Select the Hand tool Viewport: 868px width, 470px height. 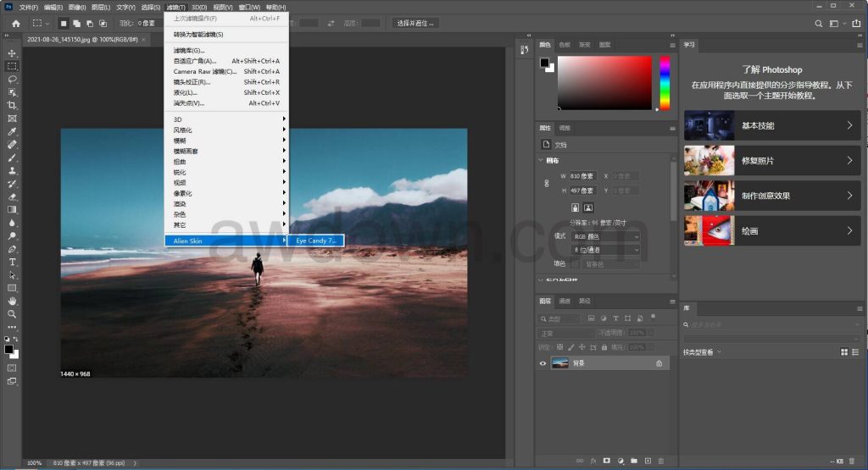[12, 301]
